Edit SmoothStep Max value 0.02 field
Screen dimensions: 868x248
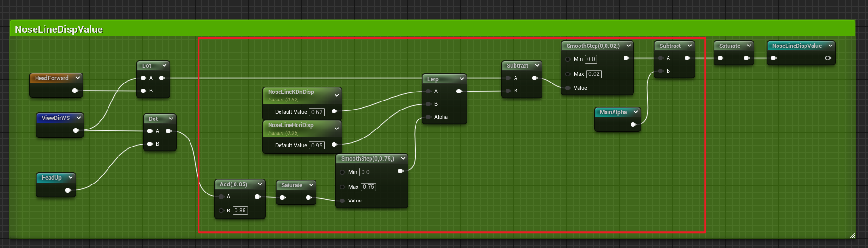[x=594, y=74]
